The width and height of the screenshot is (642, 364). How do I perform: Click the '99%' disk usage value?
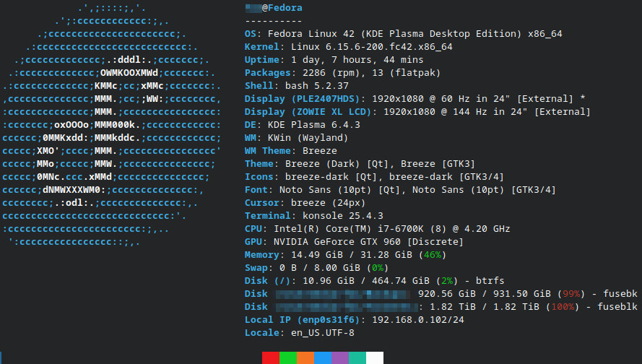tap(571, 294)
